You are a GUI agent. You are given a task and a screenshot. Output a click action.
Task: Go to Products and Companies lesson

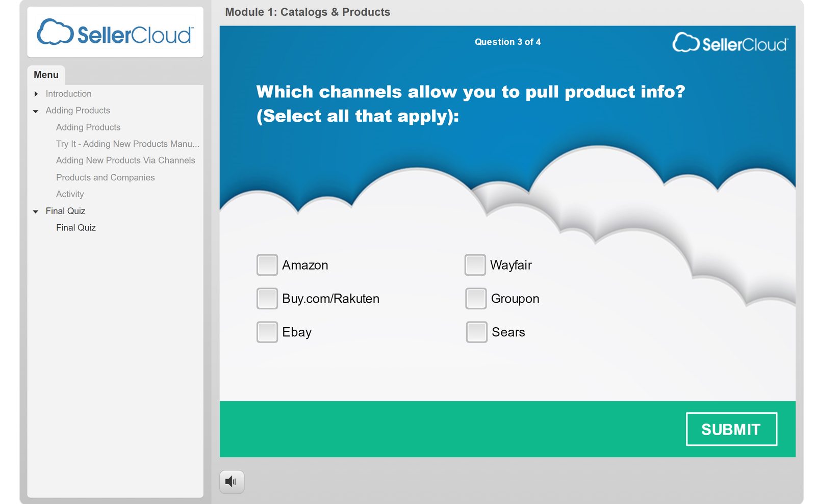click(x=105, y=177)
